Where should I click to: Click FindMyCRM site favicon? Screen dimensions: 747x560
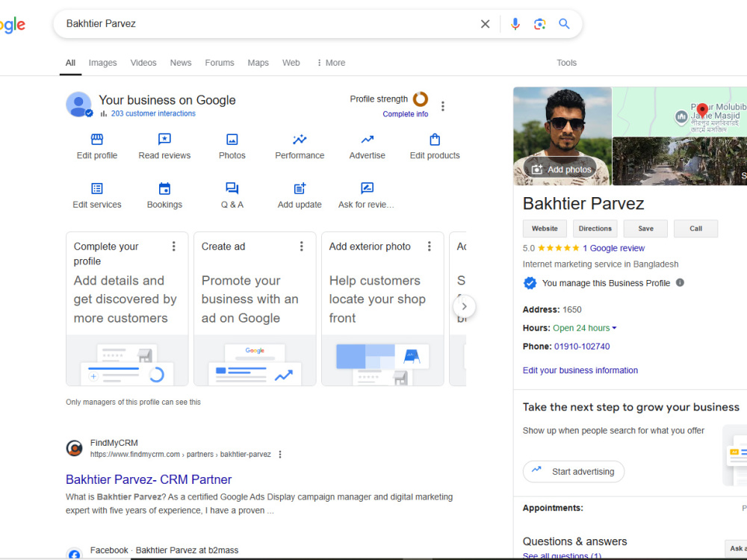pyautogui.click(x=74, y=448)
